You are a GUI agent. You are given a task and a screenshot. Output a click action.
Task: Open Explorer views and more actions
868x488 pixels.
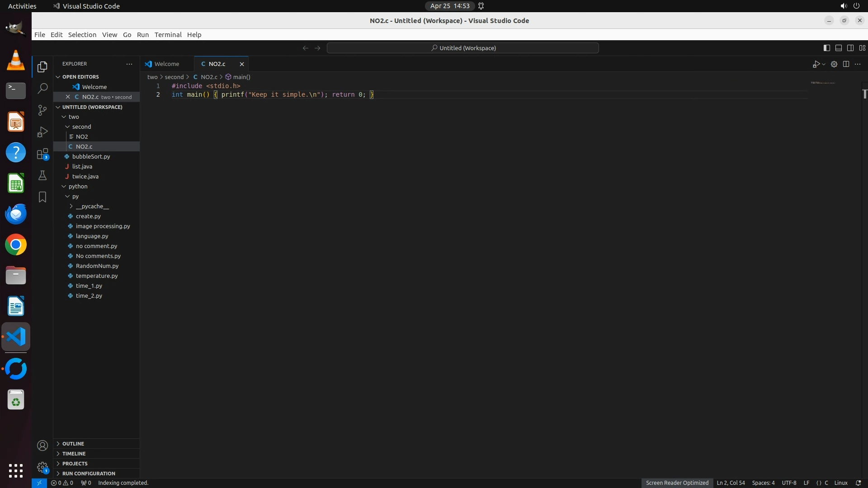(x=129, y=64)
